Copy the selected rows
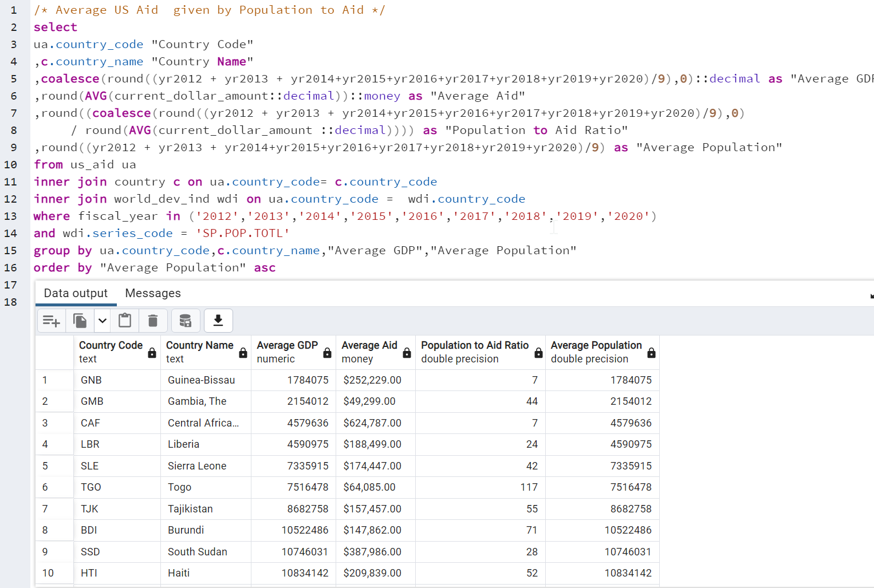This screenshot has width=874, height=588. 80,321
